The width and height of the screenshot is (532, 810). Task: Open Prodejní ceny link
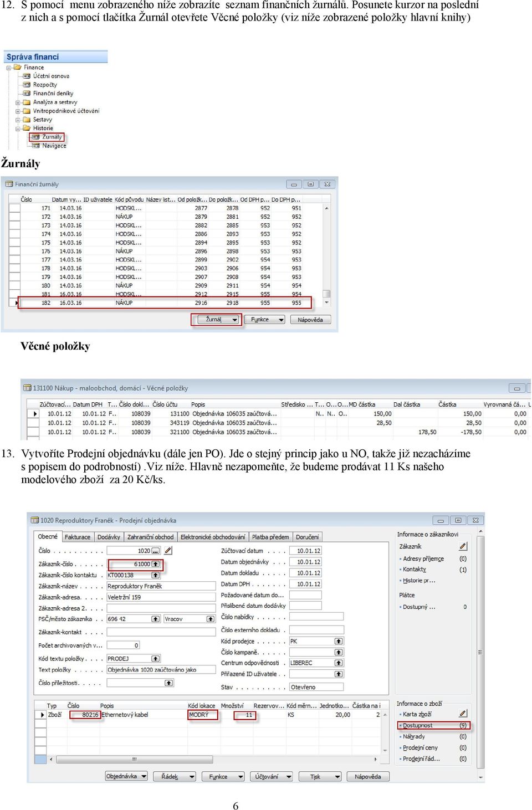click(x=420, y=748)
